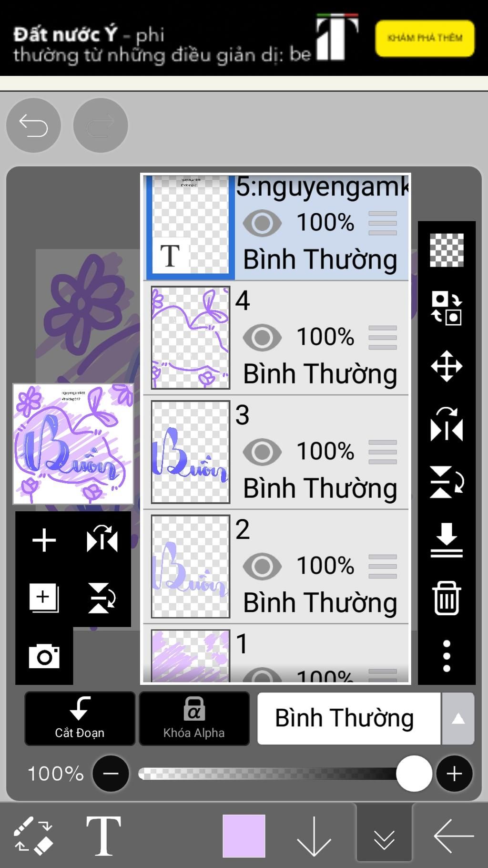Add new layer with plus icon

[x=44, y=540]
